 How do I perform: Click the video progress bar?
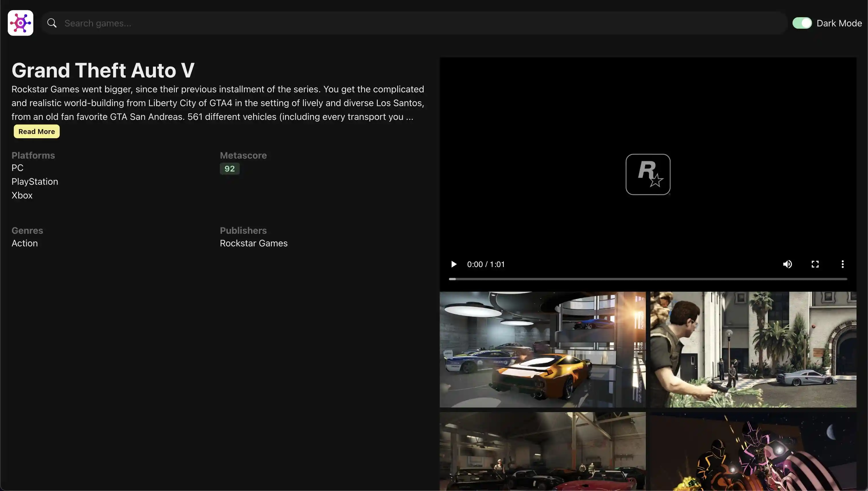click(x=648, y=279)
